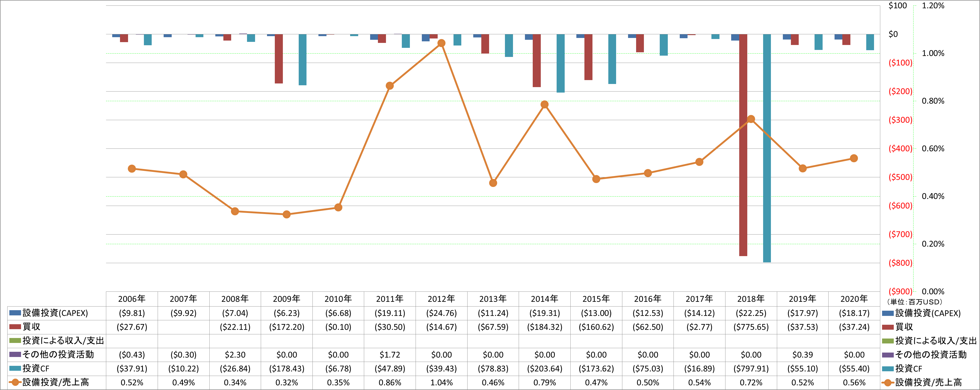Screen dimensions: 980x390
Task: Click the 0.79% ratio cell
Action: pyautogui.click(x=544, y=382)
